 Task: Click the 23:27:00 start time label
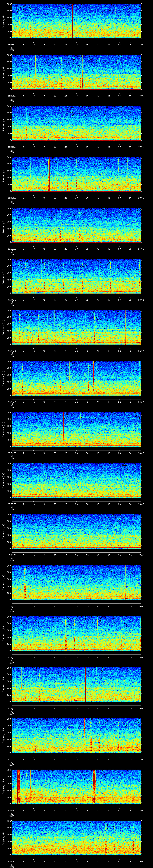point(12,606)
